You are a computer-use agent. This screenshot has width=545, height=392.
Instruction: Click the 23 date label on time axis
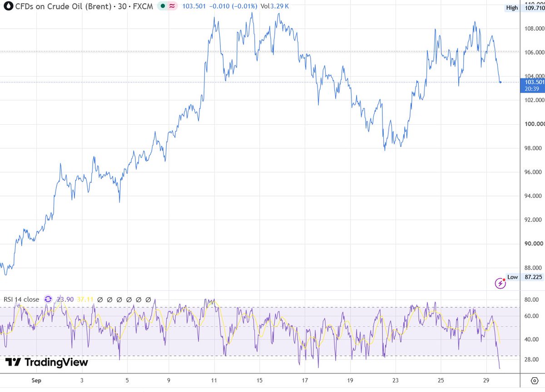click(396, 380)
